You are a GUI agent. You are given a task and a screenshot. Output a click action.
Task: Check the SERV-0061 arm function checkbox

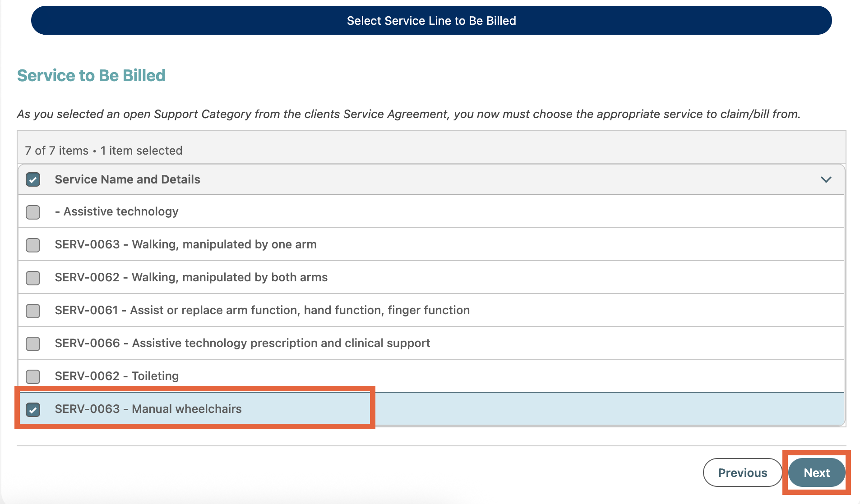pos(33,311)
